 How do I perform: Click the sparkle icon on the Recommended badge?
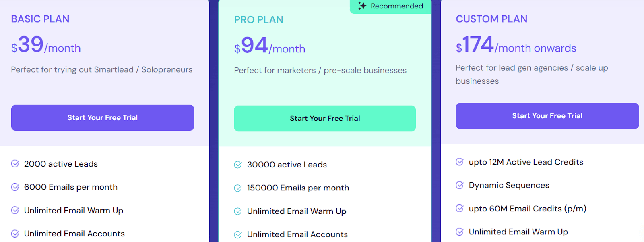click(363, 6)
